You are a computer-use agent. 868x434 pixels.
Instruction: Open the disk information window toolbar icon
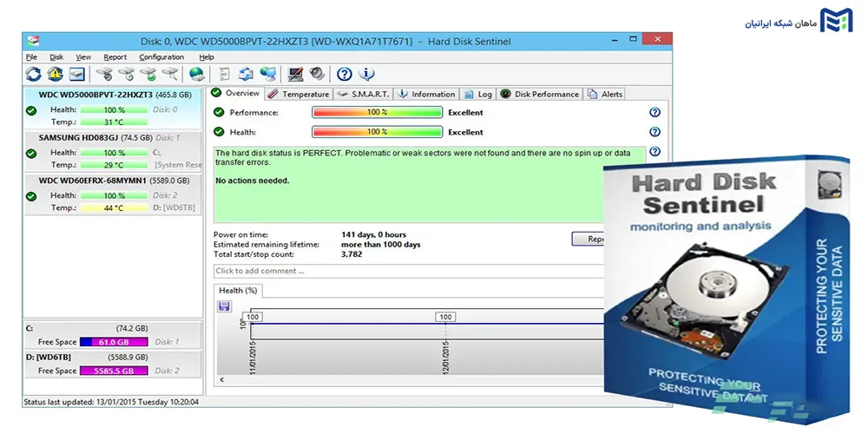(x=76, y=74)
